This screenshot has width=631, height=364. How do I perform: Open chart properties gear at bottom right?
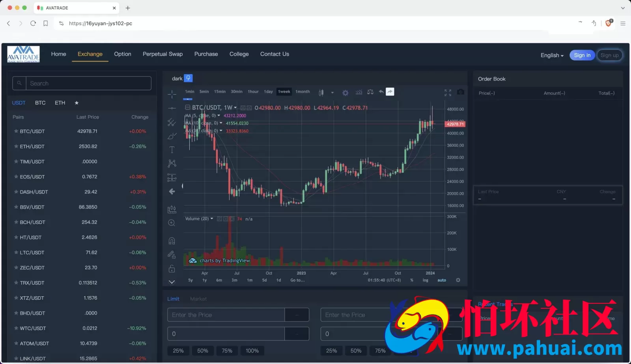tap(458, 280)
